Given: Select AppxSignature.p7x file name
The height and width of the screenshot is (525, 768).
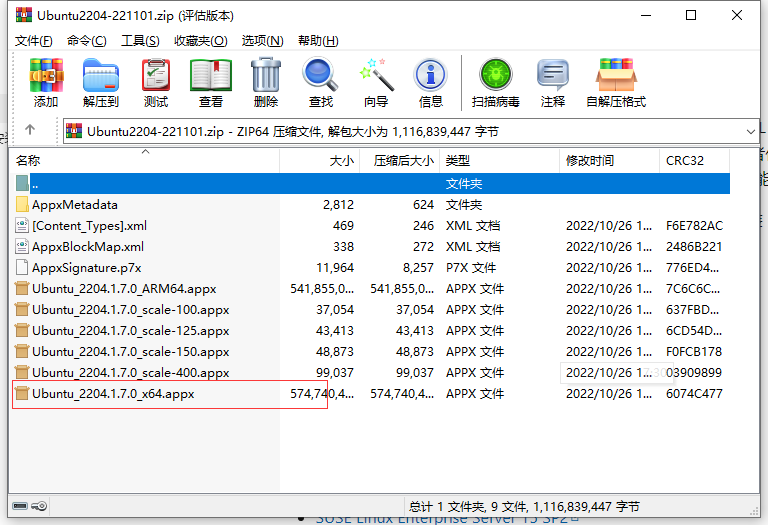Looking at the screenshot, I should pyautogui.click(x=87, y=267).
